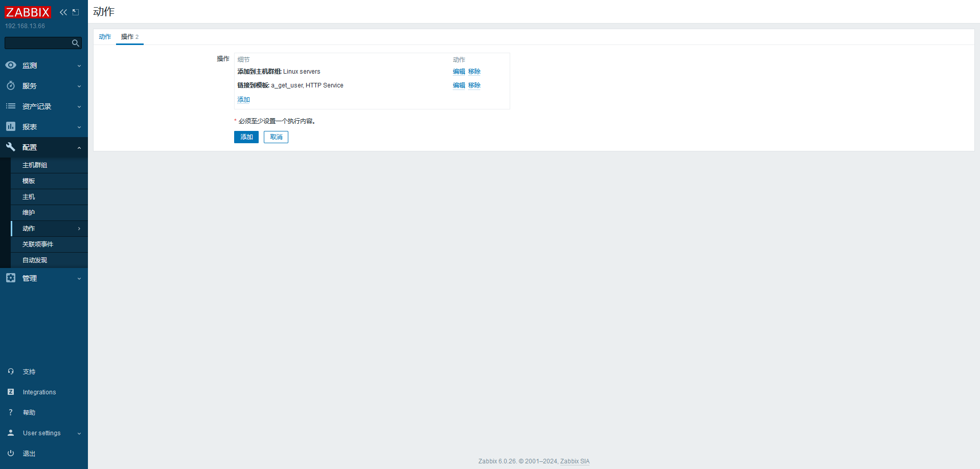
Task: Click the 取消 cancel button
Action: (276, 137)
